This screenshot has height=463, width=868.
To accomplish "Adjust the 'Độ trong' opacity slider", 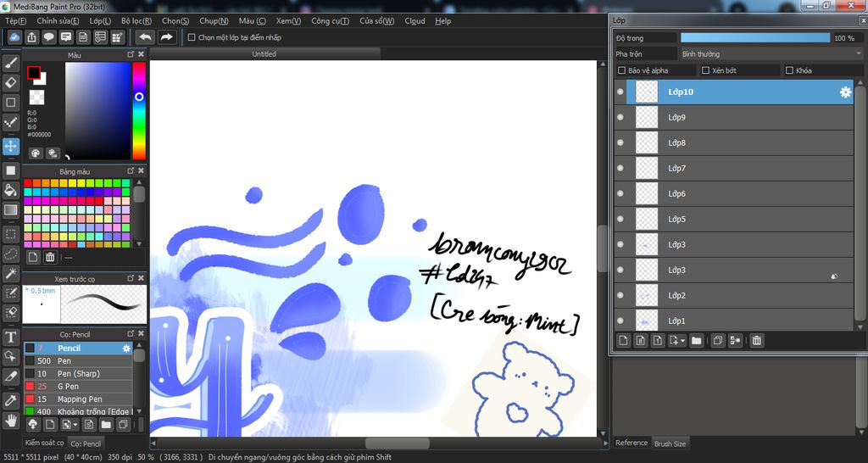I will [755, 37].
